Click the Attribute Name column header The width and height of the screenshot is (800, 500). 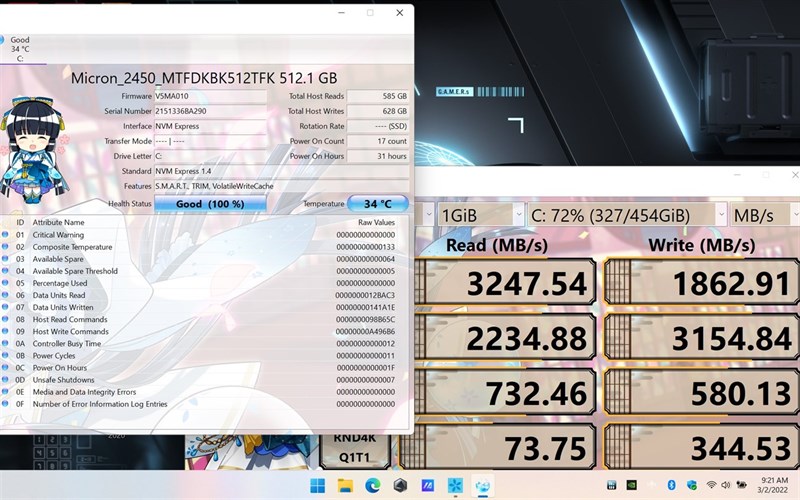tap(58, 222)
